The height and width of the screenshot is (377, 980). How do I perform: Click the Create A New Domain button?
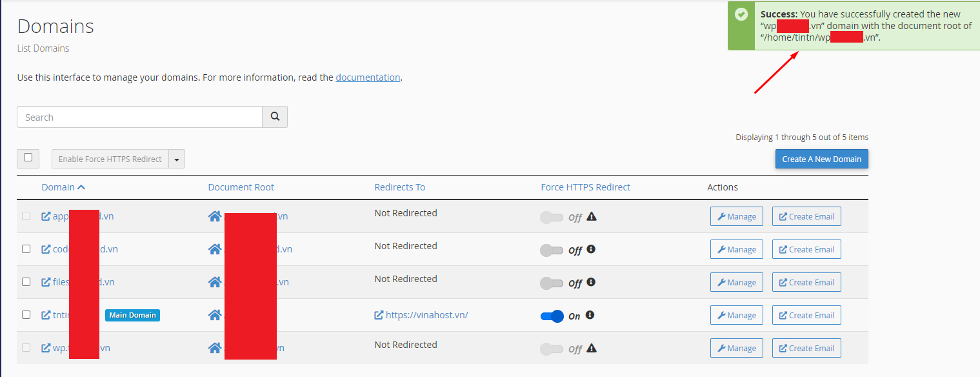coord(821,159)
